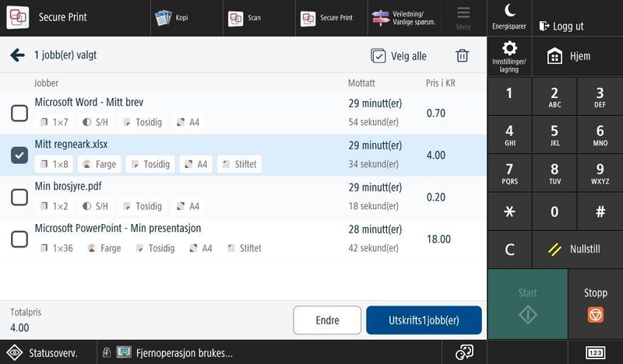Viewport: 623px width, 364px height.
Task: Click price 0.70 of Mitt brev job
Action: point(436,113)
